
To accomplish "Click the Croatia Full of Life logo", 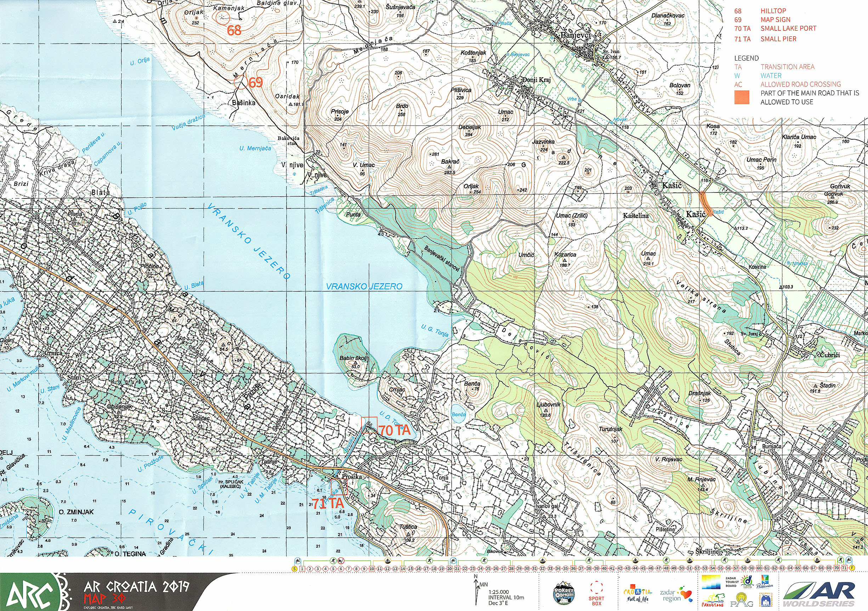I will [637, 594].
